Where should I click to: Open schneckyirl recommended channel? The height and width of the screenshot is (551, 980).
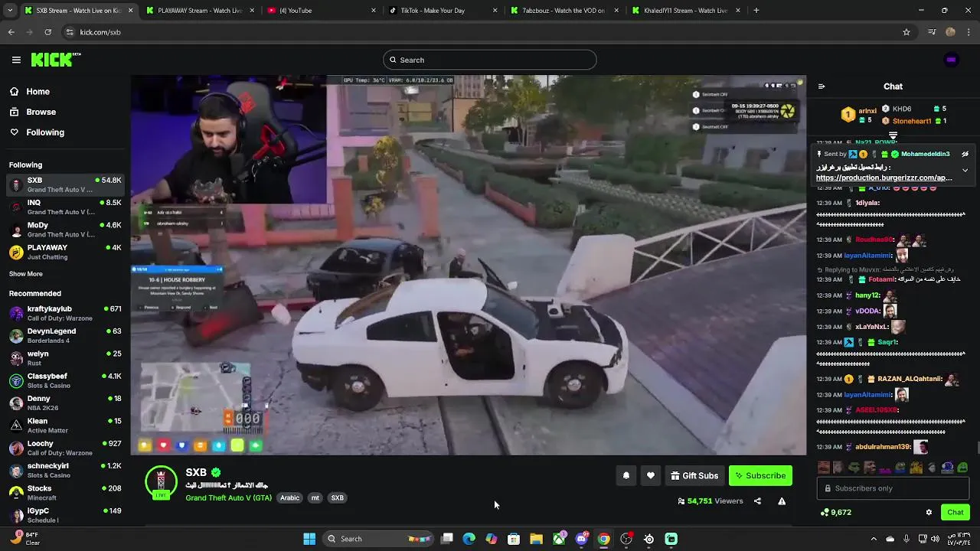point(65,470)
